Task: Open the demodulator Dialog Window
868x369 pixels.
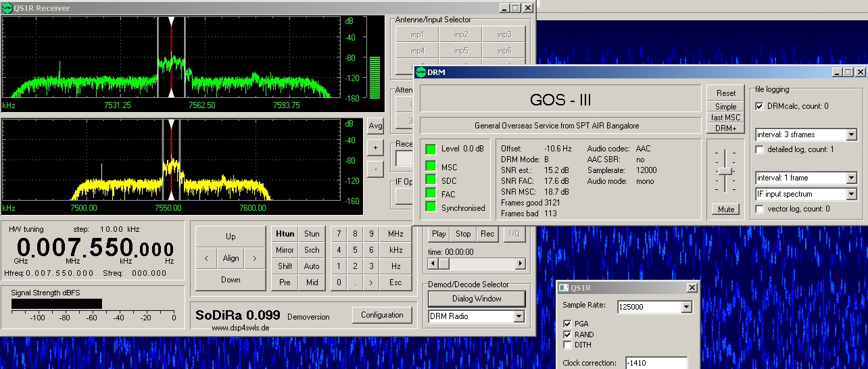Action: pos(476,299)
